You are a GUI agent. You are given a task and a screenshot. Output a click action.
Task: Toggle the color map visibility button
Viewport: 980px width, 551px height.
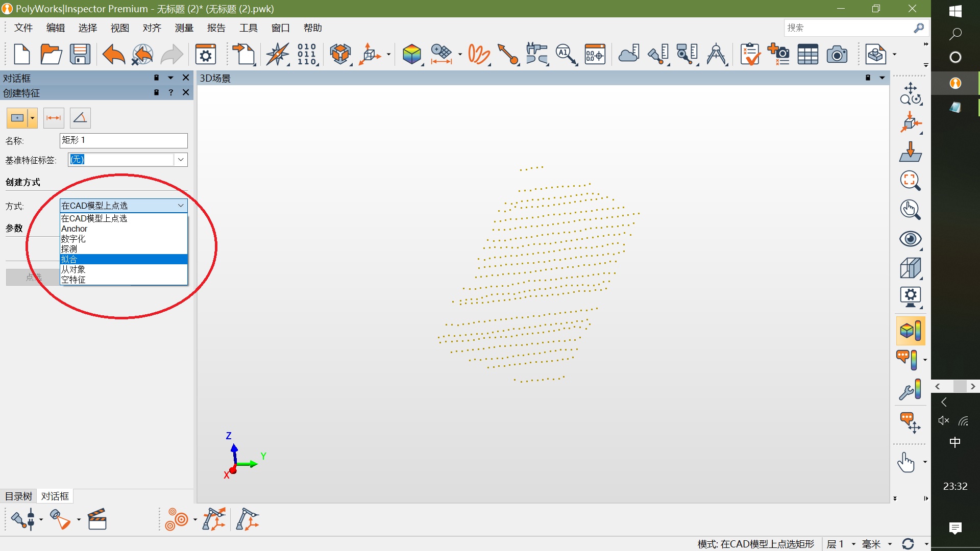pyautogui.click(x=910, y=331)
